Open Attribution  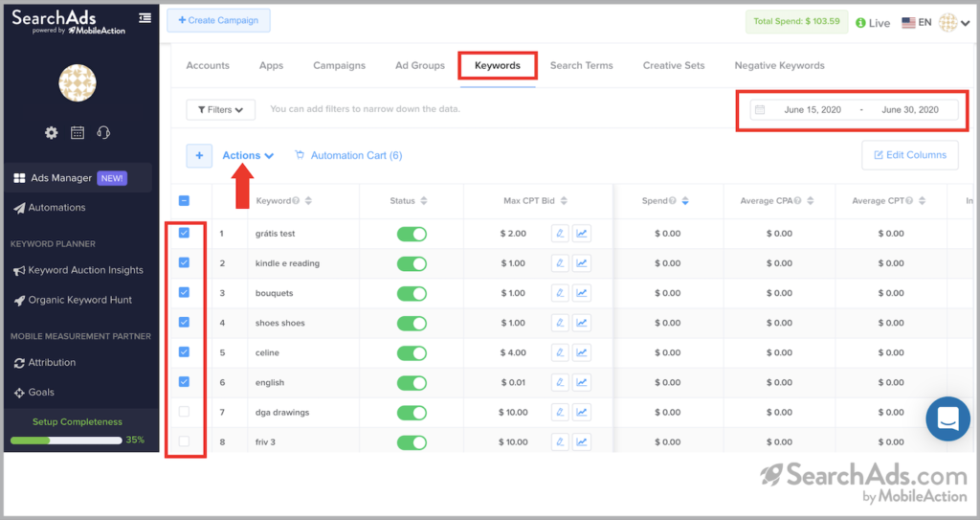tap(45, 362)
